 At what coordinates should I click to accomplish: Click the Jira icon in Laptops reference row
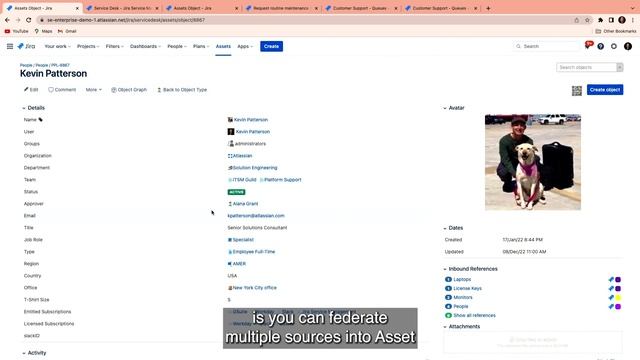611,280
